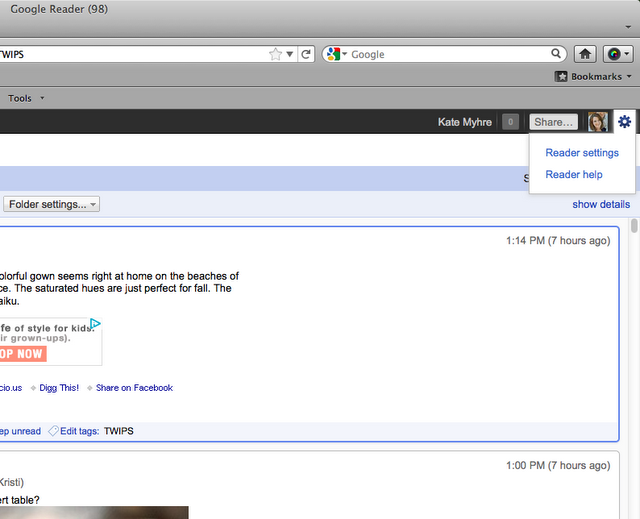The width and height of the screenshot is (640, 519).
Task: Open the Digg This! link
Action: pos(59,388)
